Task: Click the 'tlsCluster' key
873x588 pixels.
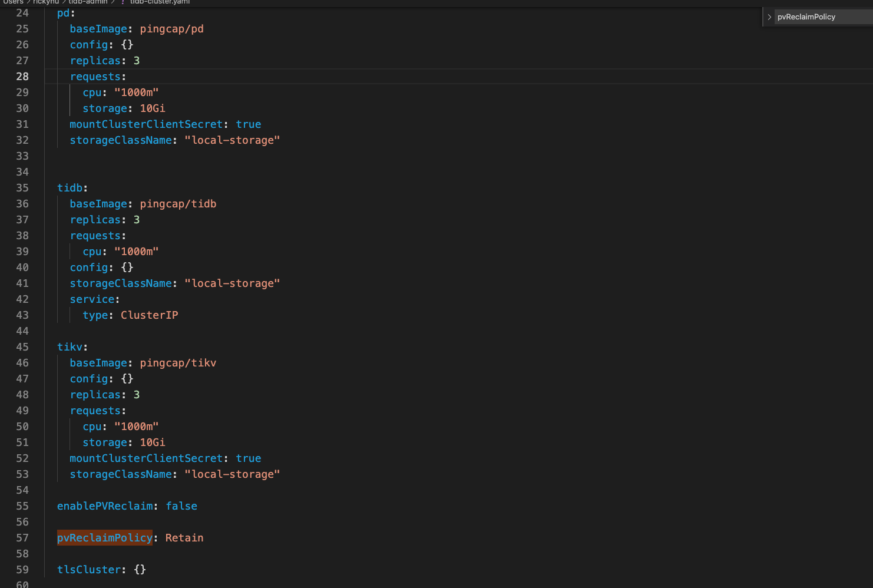Action: tap(89, 570)
